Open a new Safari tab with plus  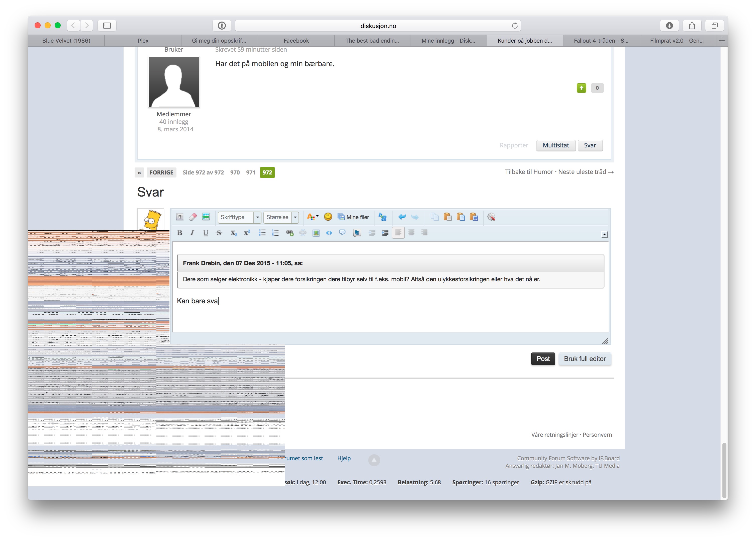pyautogui.click(x=721, y=41)
